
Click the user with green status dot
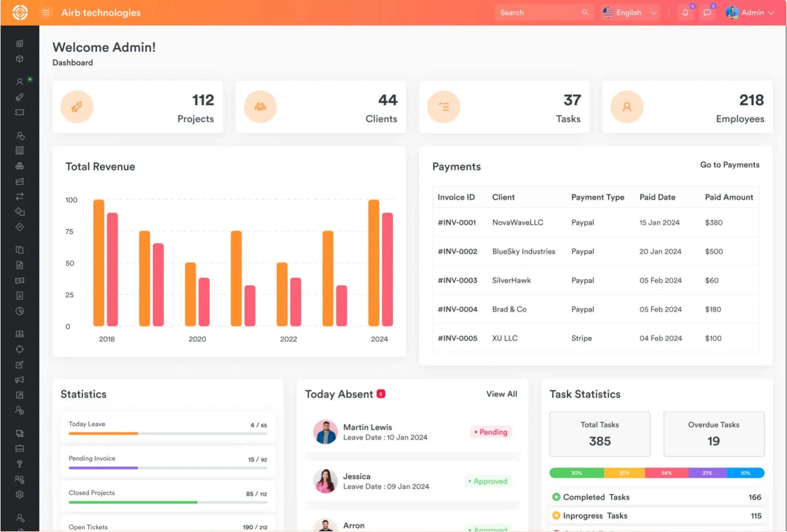coord(20,82)
